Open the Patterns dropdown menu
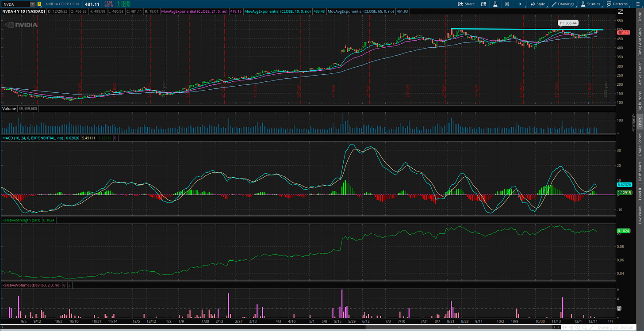644x331 pixels. [617, 4]
